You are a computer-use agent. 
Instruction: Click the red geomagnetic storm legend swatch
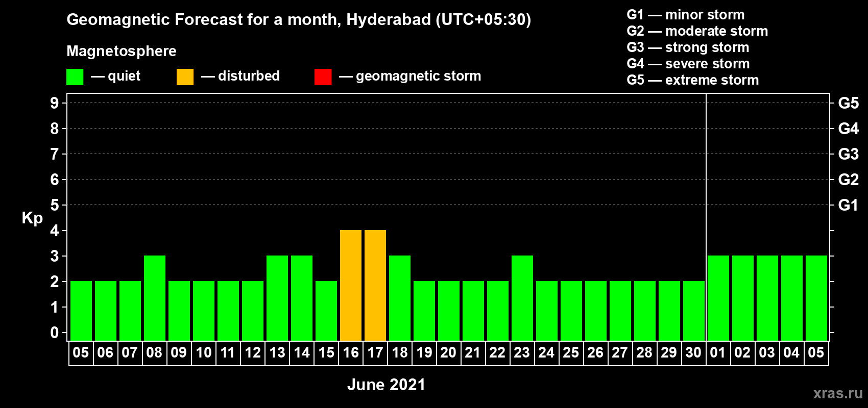tap(323, 77)
